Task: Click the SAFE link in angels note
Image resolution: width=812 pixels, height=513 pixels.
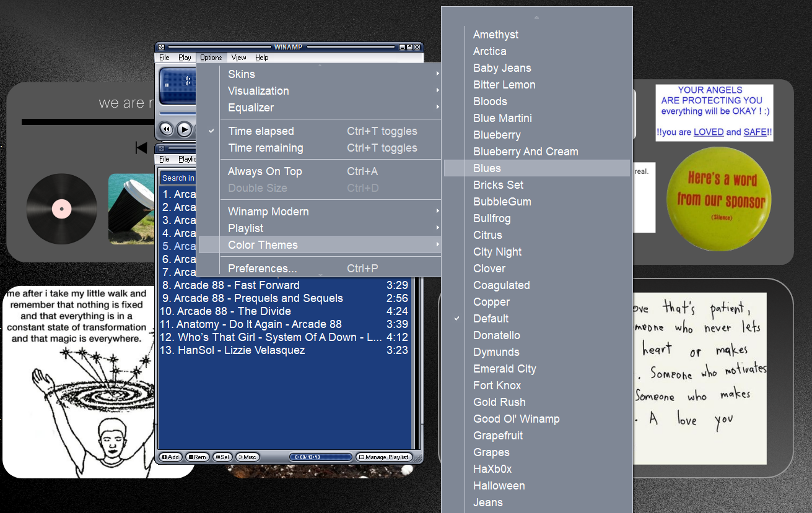Action: 755,132
